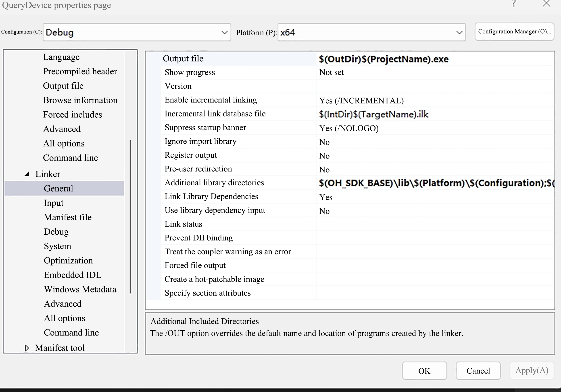Click the Output file property value
The image size is (561, 392).
pyautogui.click(x=384, y=59)
